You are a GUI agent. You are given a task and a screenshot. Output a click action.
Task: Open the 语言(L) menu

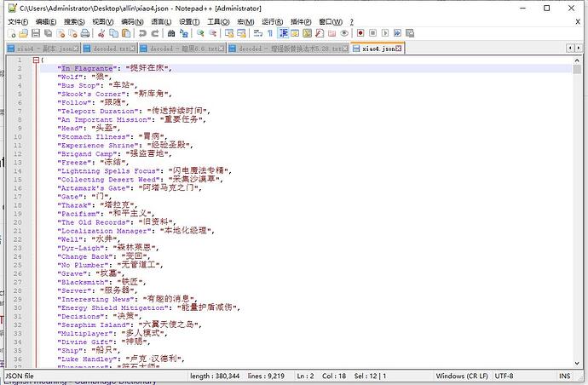pos(161,22)
